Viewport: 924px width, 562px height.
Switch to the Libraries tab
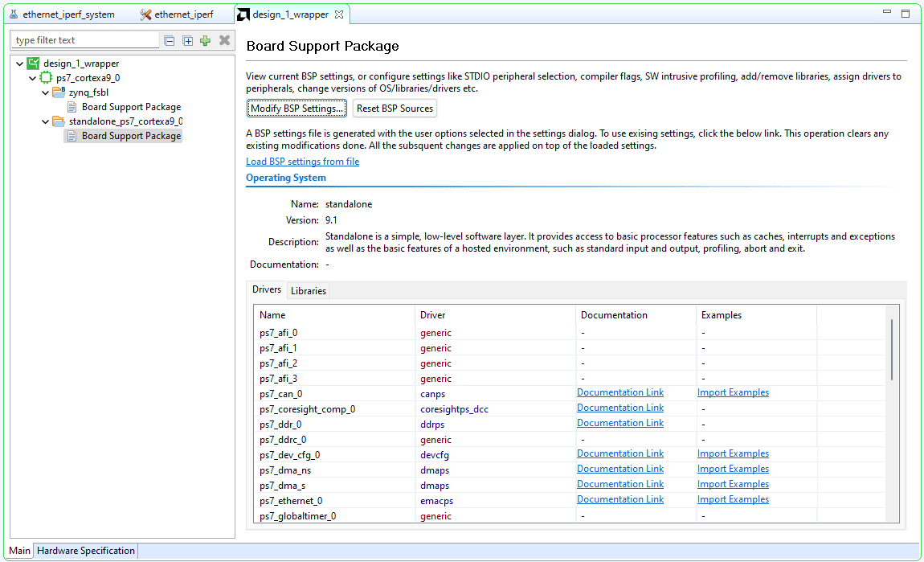click(x=309, y=291)
